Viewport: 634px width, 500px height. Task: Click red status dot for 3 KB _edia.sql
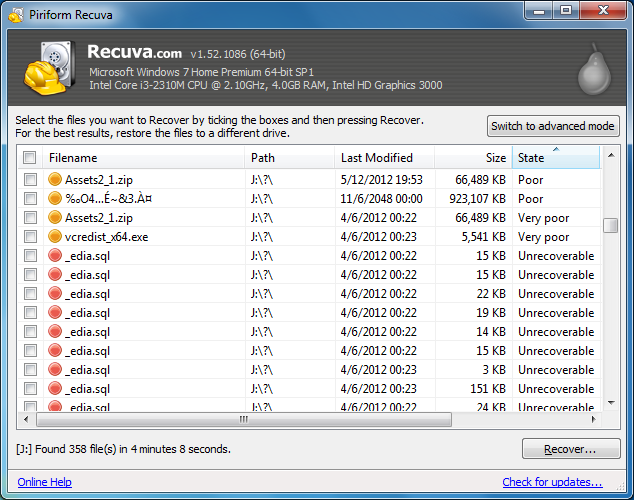tap(55, 369)
